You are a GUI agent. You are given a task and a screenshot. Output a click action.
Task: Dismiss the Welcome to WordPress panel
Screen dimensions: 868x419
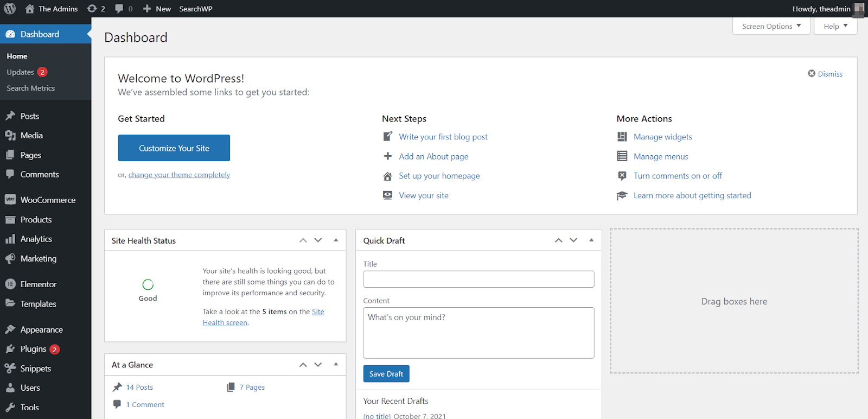[825, 74]
